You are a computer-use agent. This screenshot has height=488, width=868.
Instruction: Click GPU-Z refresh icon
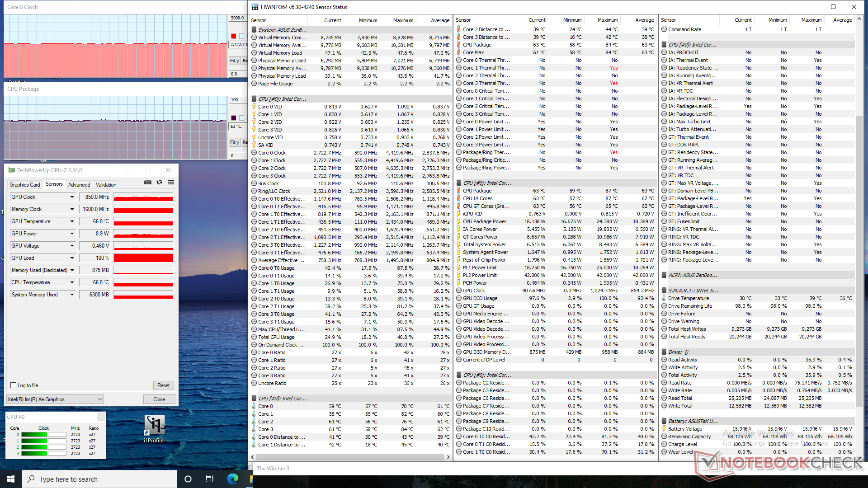(159, 183)
